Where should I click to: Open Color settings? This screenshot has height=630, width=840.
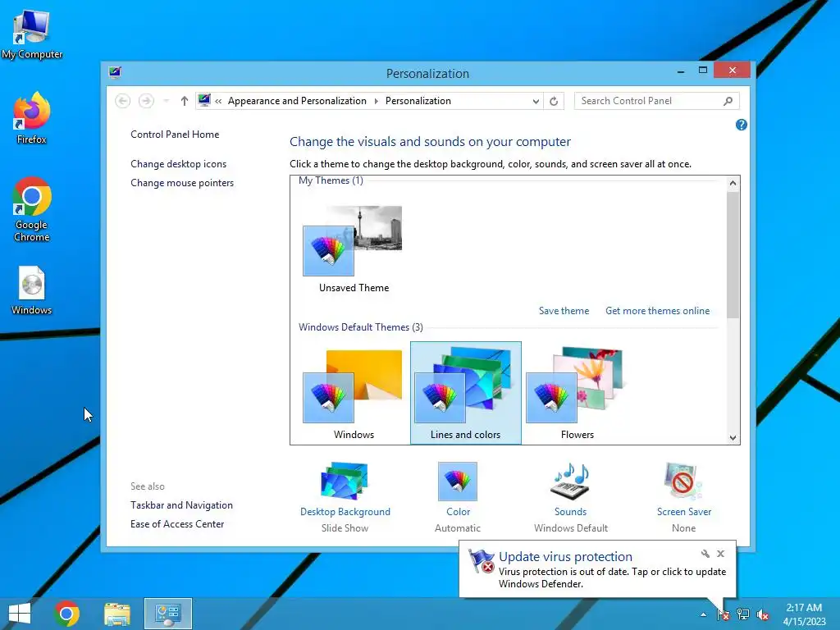pos(458,496)
